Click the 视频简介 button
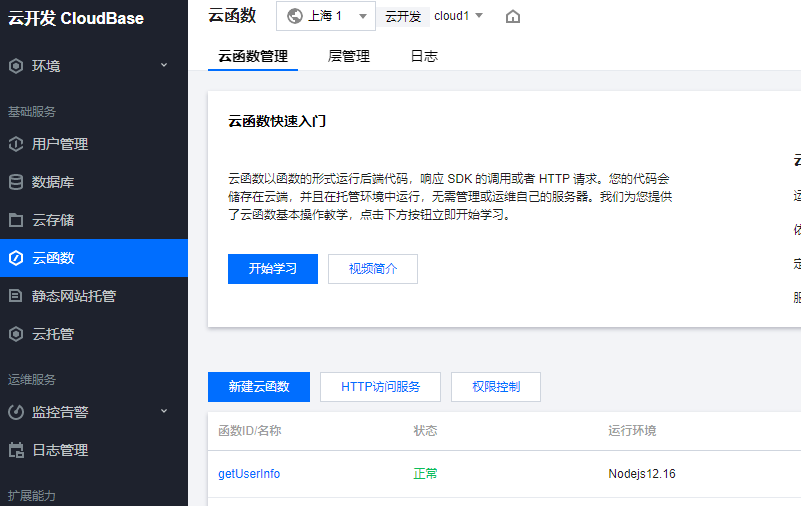Image resolution: width=801 pixels, height=506 pixels. tap(373, 269)
